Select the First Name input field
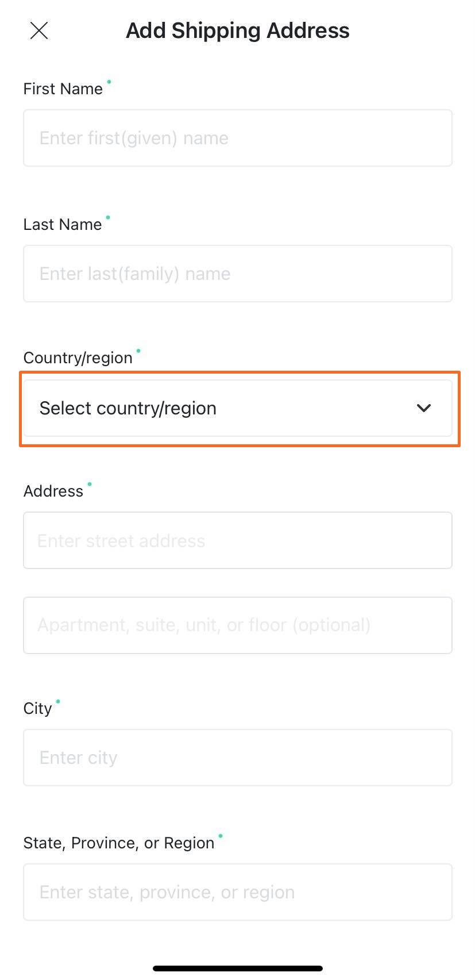 (237, 138)
